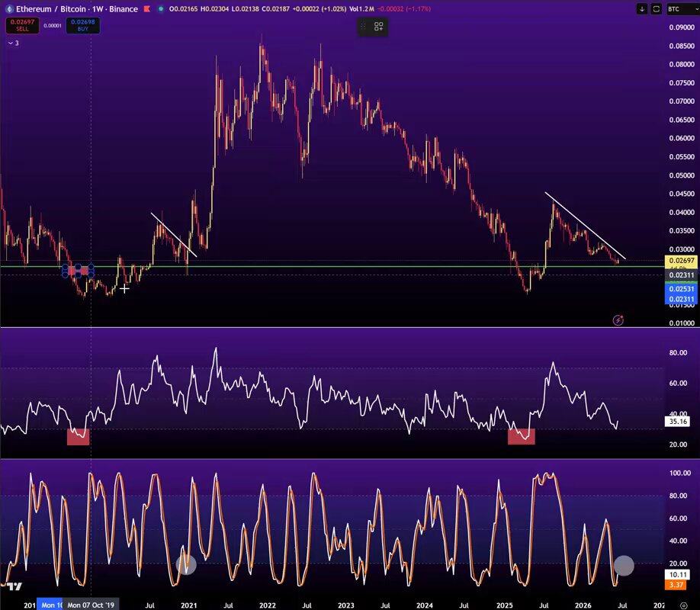700x610 pixels.
Task: Click the orange 3.37 stochastic label
Action: coord(677,585)
